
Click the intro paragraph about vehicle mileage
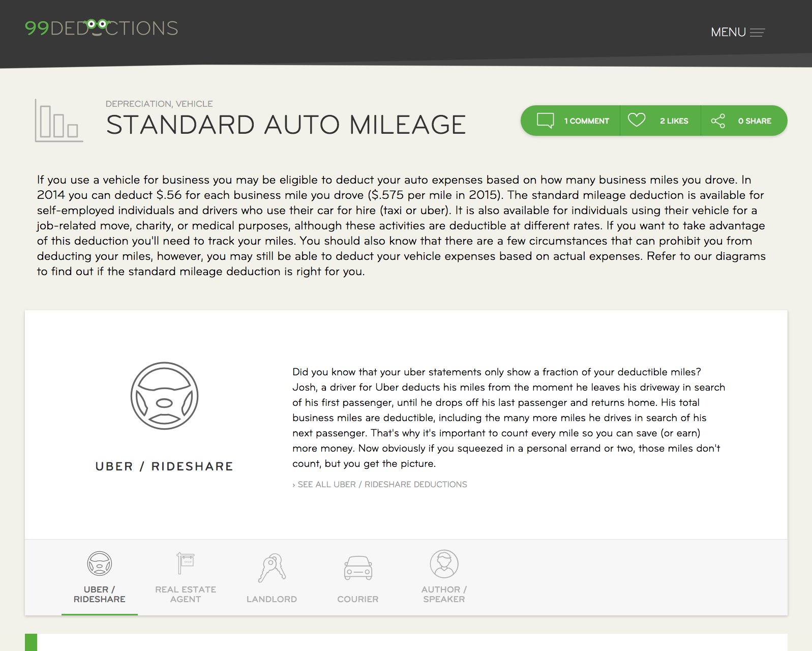point(402,225)
